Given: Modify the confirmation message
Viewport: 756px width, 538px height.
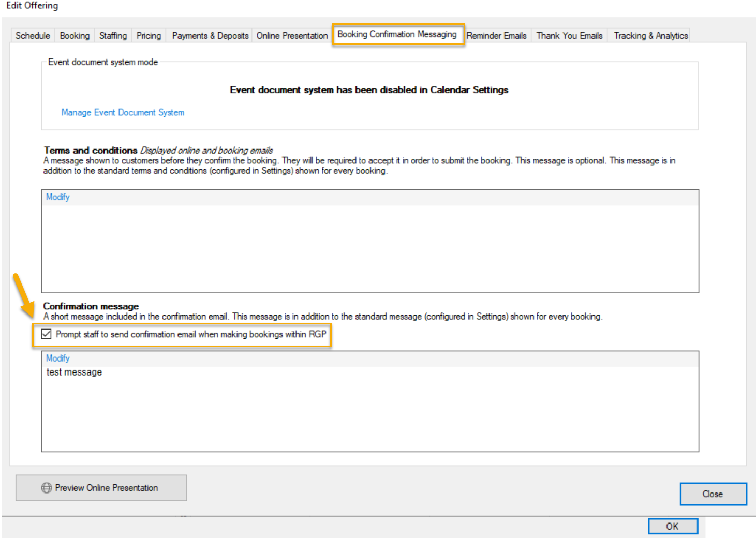Looking at the screenshot, I should pyautogui.click(x=57, y=358).
